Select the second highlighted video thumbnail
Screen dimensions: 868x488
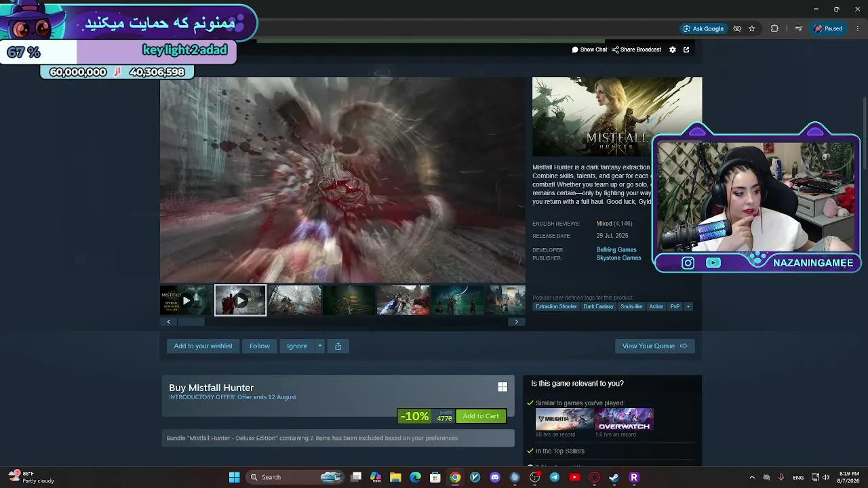point(240,300)
